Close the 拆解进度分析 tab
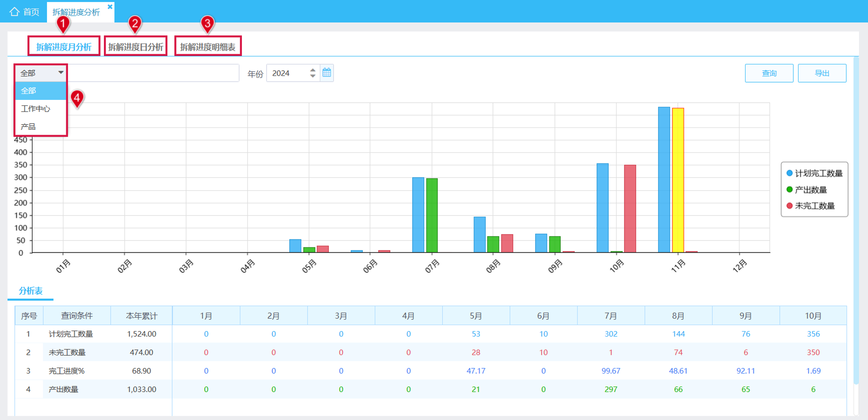Screen dimensions: 868x420 click(110, 7)
